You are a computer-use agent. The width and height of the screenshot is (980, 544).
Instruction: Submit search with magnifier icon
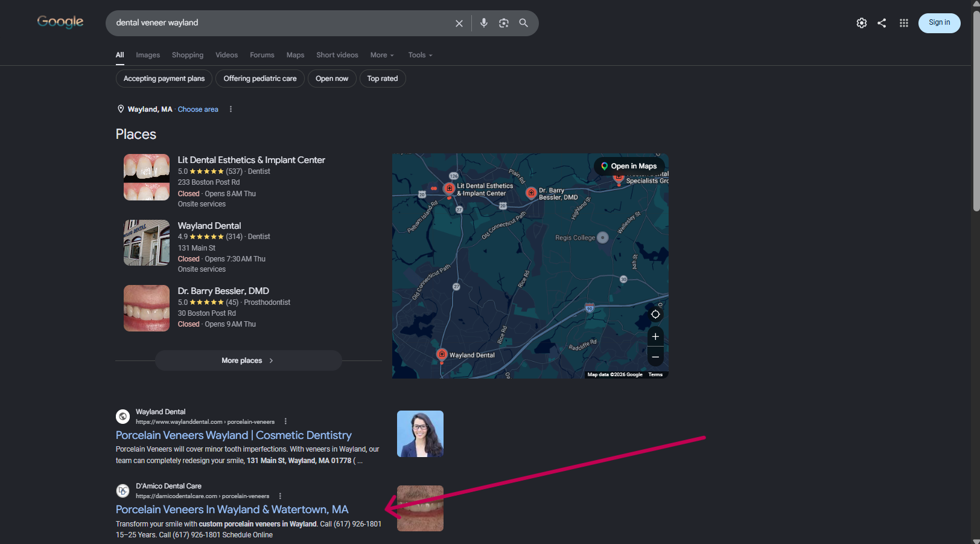coord(524,23)
